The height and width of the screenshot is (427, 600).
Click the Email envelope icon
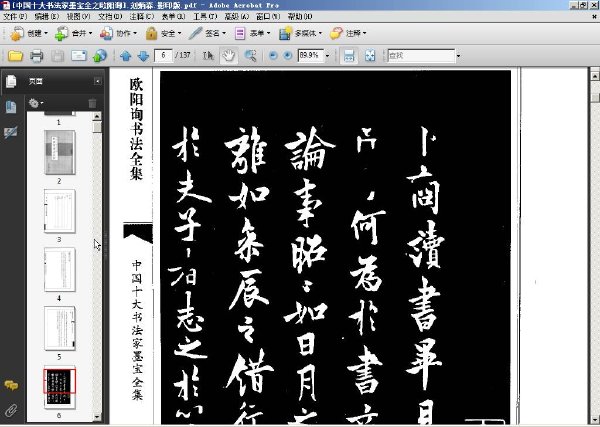[x=79, y=56]
